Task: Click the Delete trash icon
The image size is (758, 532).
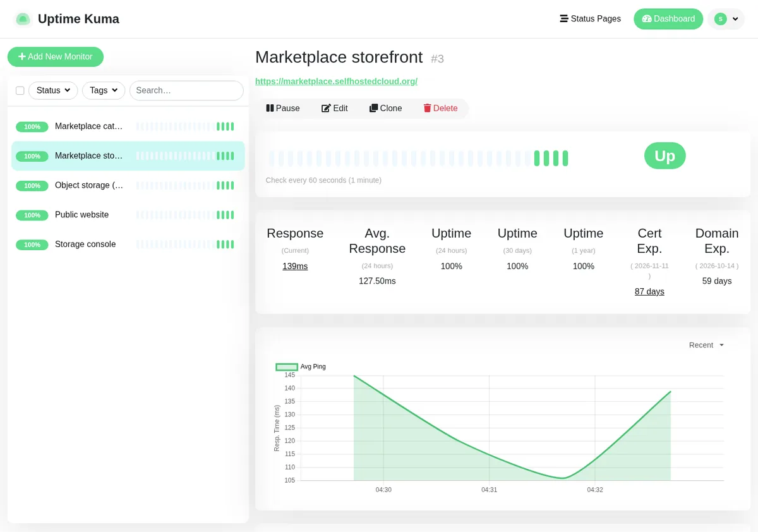Action: [427, 108]
